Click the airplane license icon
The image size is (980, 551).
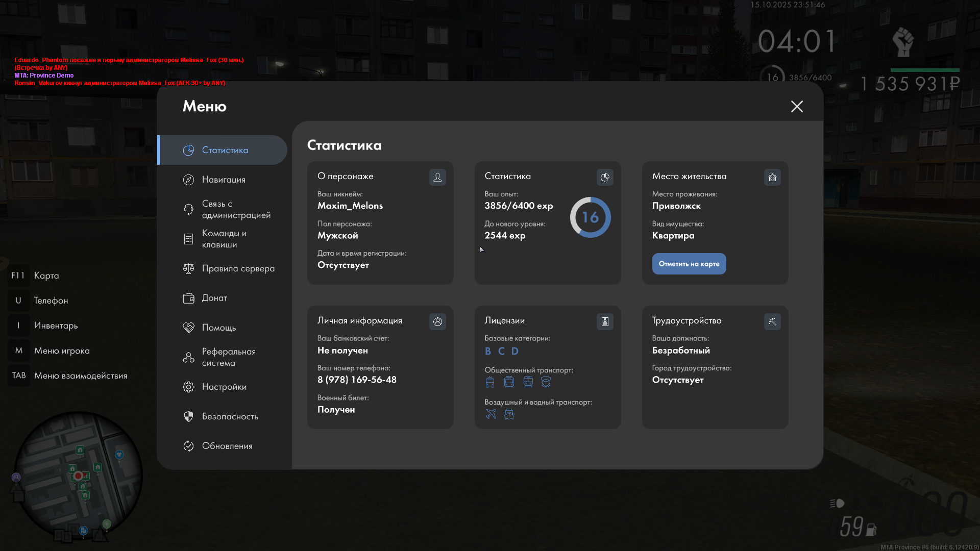491,414
